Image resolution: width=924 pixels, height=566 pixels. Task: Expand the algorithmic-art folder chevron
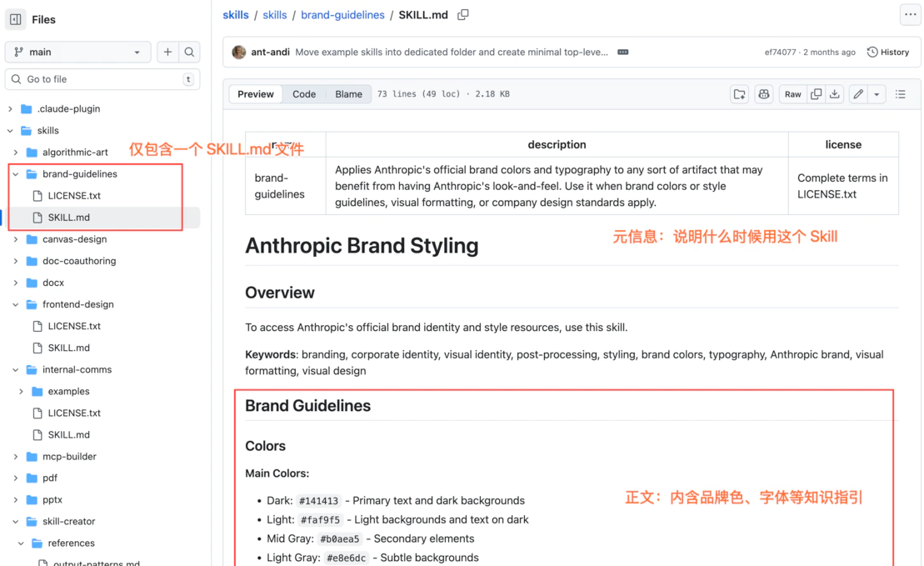pos(16,153)
